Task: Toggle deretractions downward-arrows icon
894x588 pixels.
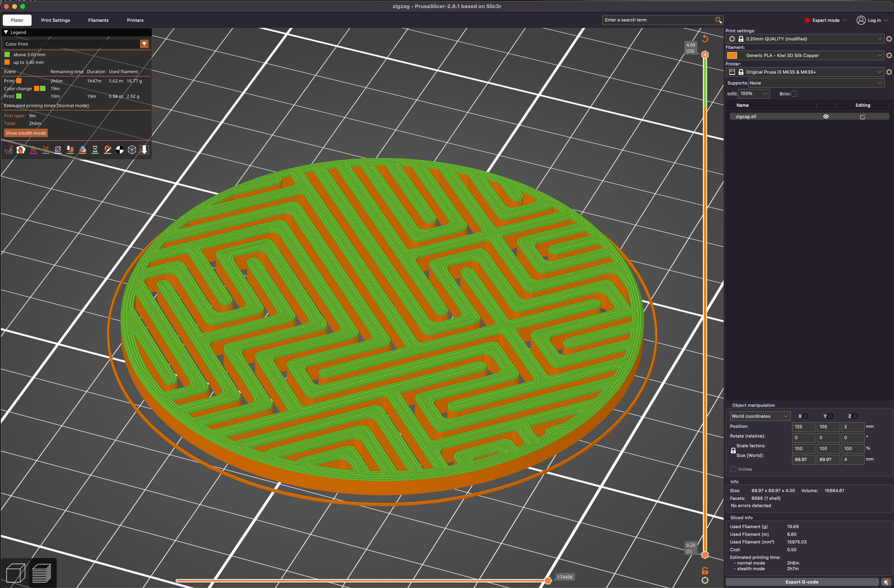Action: coord(46,150)
